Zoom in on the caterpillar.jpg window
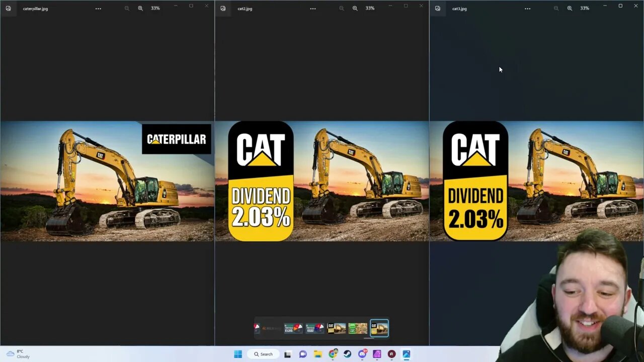Viewport: 644px width, 362px height. (140, 8)
